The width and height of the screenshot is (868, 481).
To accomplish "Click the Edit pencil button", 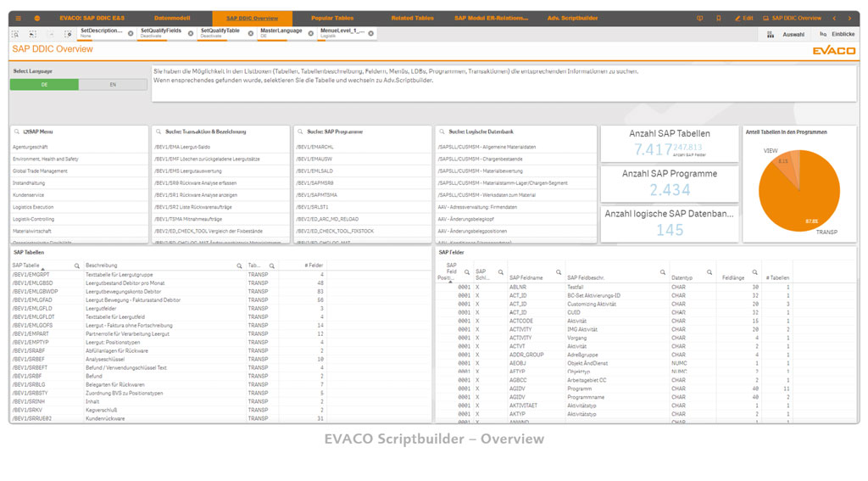I will 744,19.
